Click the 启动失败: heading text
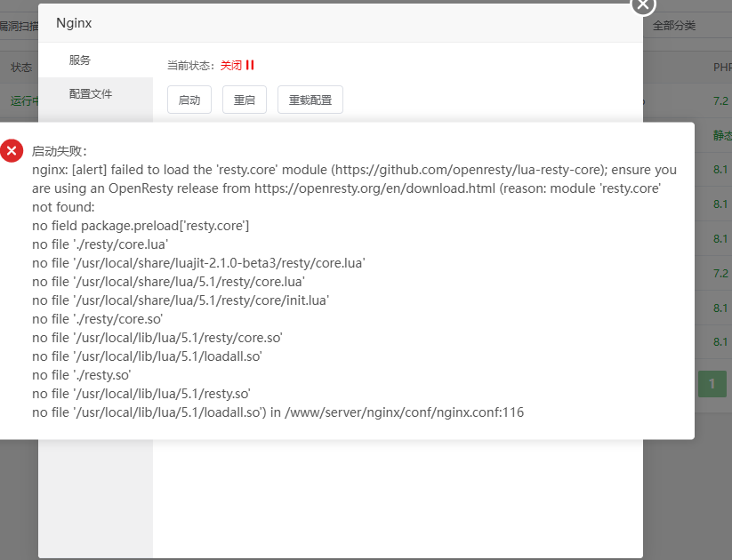732x560 pixels. (x=60, y=151)
